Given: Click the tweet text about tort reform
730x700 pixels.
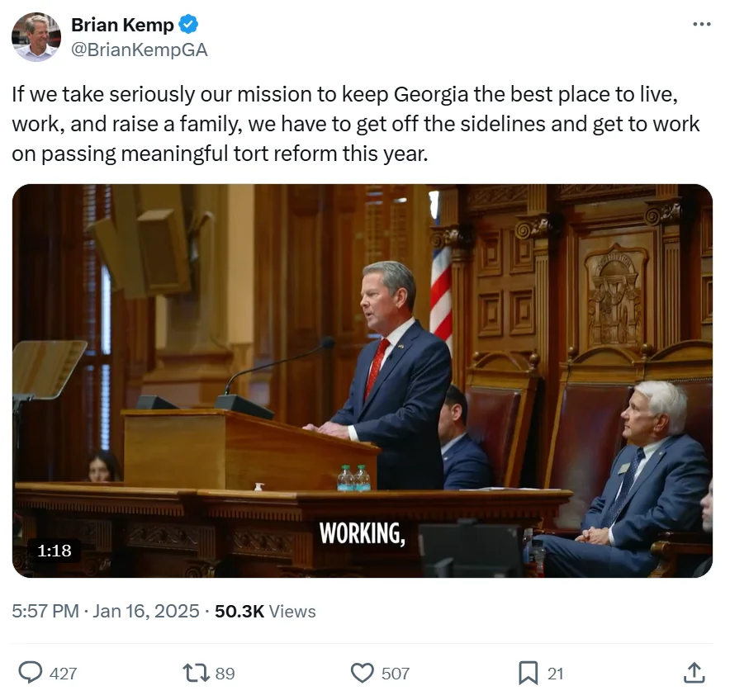Looking at the screenshot, I should coord(356,124).
